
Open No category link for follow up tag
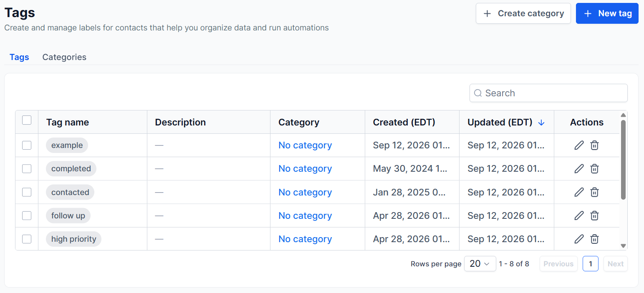pos(305,215)
